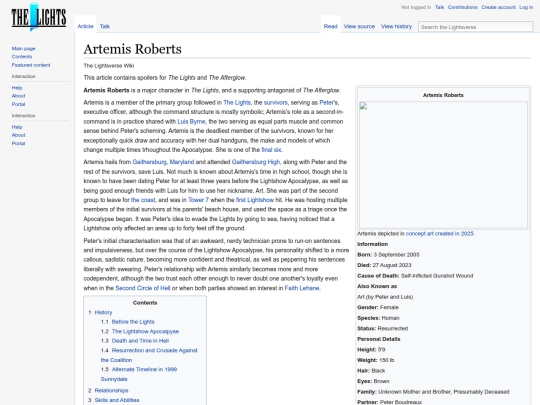Jump to Relationships section
This screenshot has height=405, width=540.
[111, 391]
